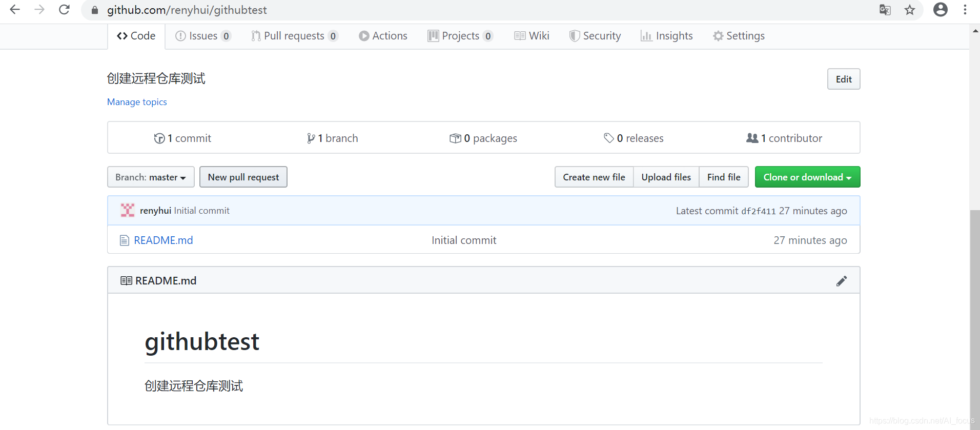Click the Find file button
This screenshot has width=980, height=430.
coord(724,177)
